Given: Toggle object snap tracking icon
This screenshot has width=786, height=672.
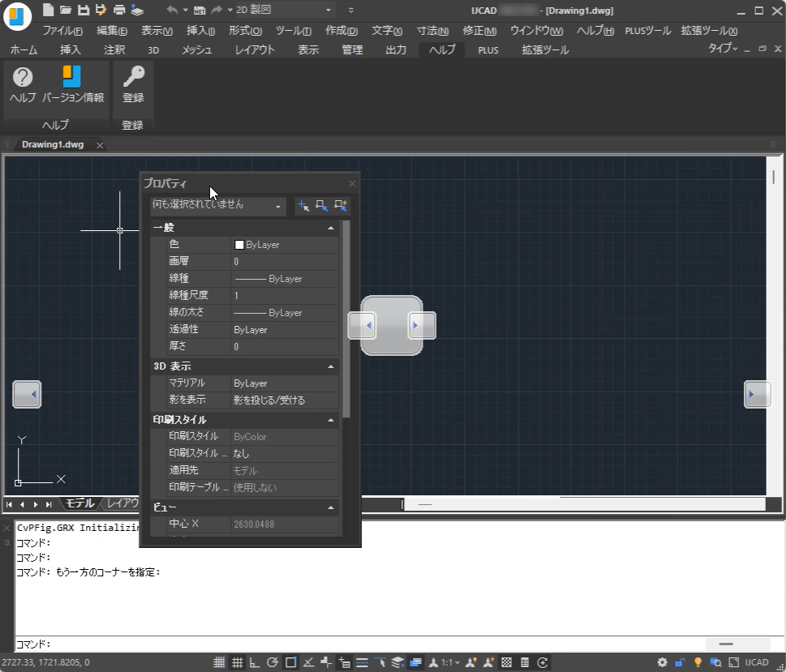Looking at the screenshot, I should [308, 662].
